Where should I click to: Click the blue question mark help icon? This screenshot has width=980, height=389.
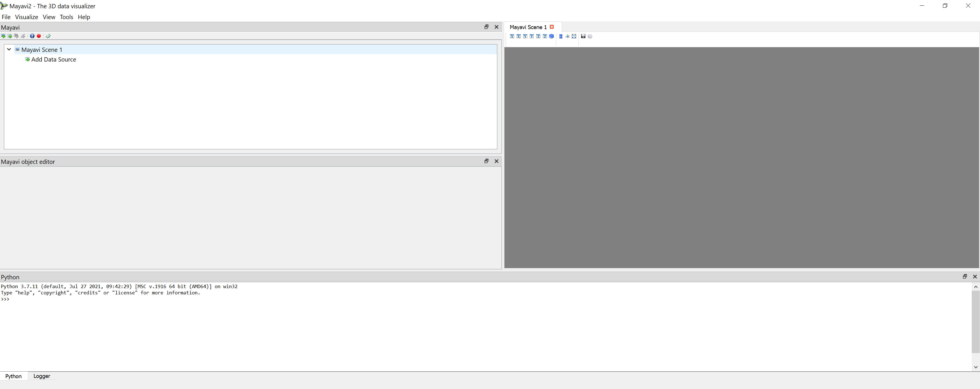(32, 36)
